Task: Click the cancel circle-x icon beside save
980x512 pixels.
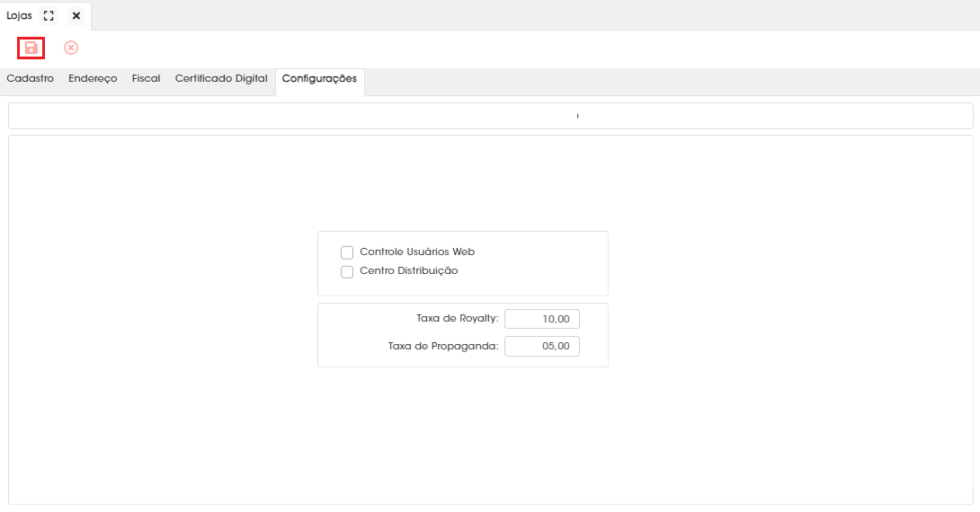Action: (71, 49)
